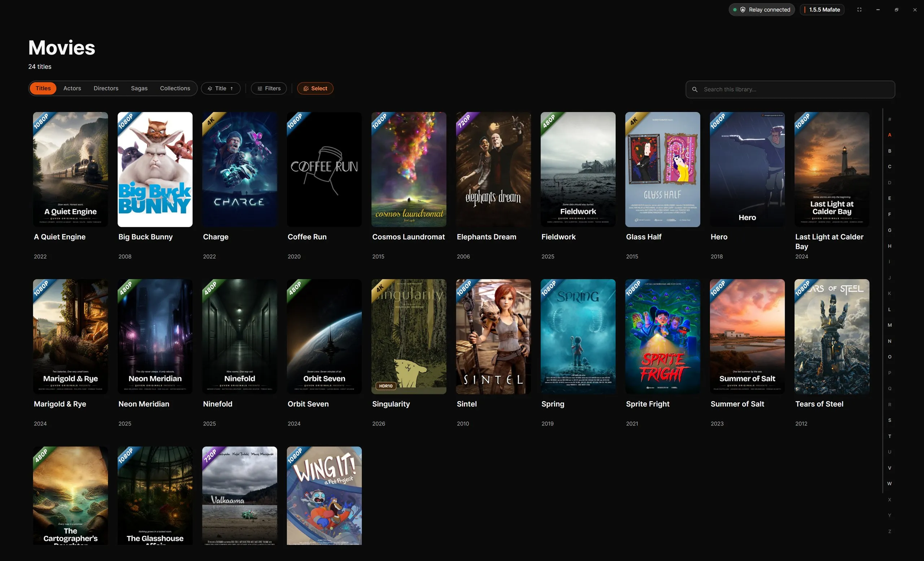Image resolution: width=924 pixels, height=561 pixels.
Task: Jump to # in the alphabet index
Action: (x=889, y=119)
